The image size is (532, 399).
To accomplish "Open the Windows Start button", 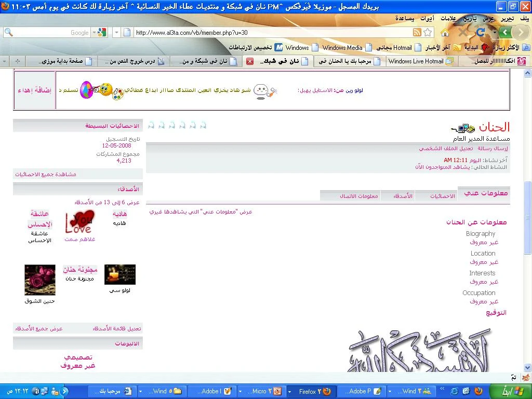I will click(508, 391).
